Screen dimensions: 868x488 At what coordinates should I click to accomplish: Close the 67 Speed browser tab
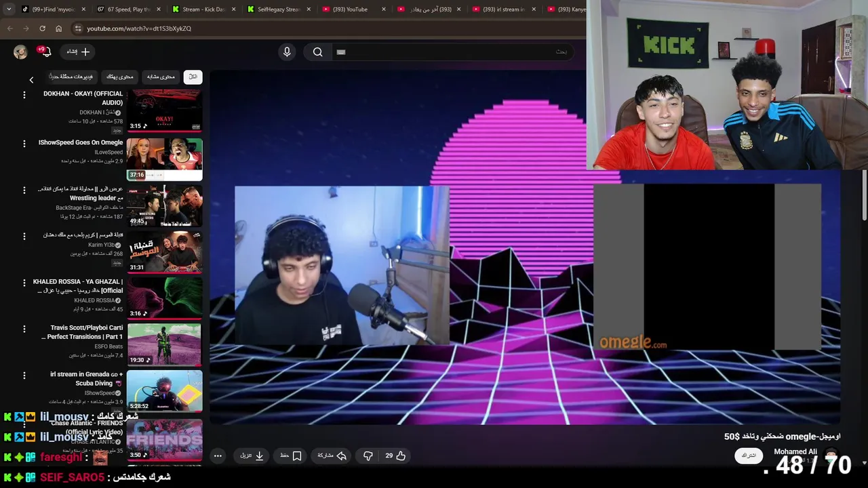(159, 9)
